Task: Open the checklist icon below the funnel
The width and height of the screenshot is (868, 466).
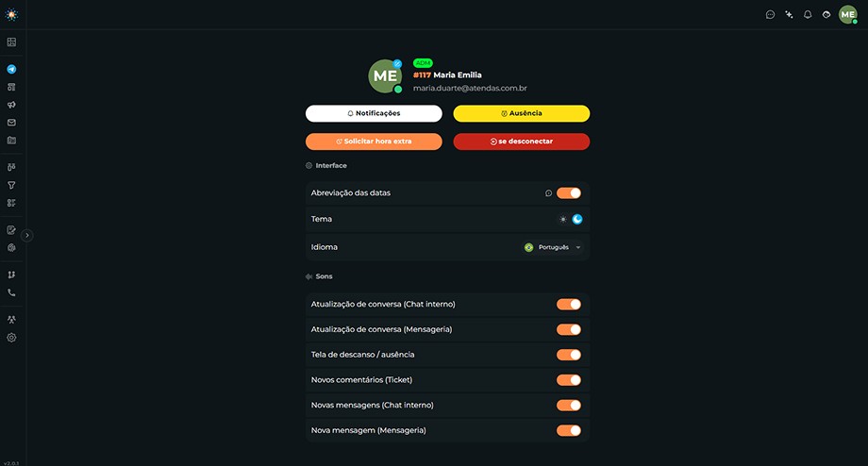Action: tap(11, 203)
